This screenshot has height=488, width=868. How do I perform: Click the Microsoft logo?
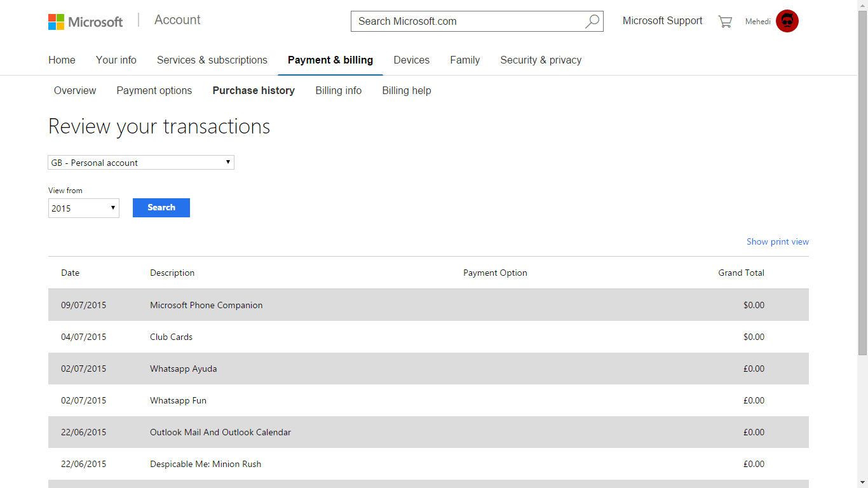click(x=85, y=22)
